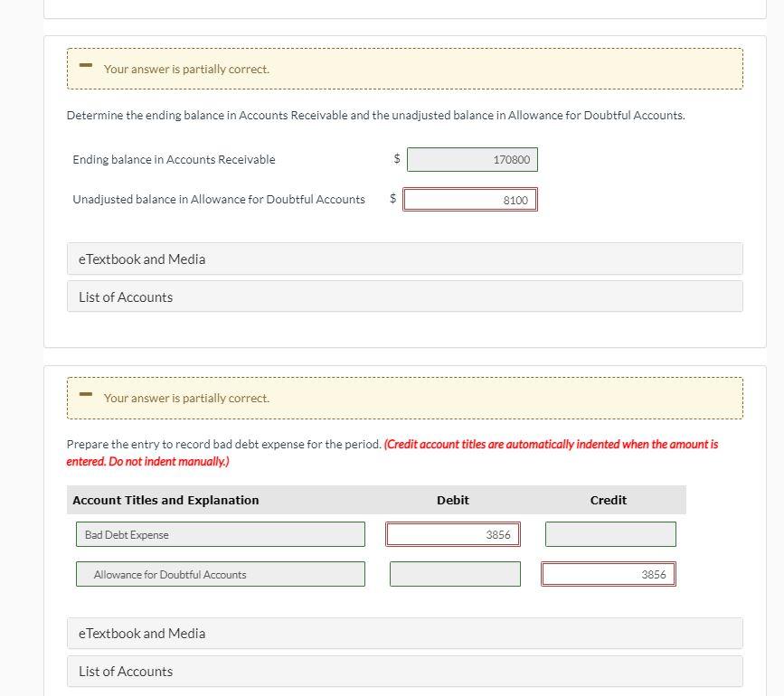The height and width of the screenshot is (696, 784).
Task: Click the dash icon in second feedback banner
Action: click(x=86, y=393)
